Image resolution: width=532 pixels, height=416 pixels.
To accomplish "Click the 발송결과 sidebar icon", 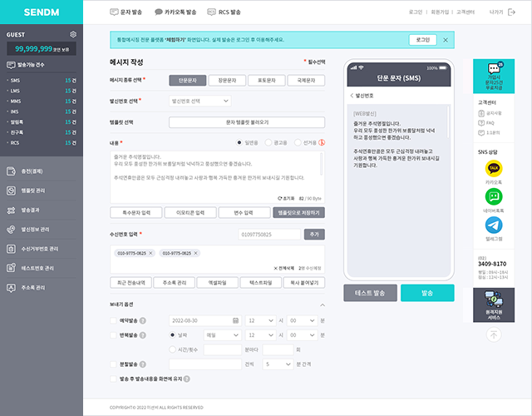I will (x=11, y=210).
